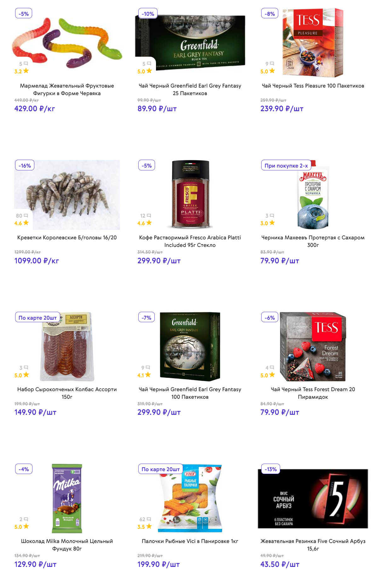Viewport: 392px width, 588px height.
Task: Click the comments icon on Tess Forest Dream
Action: pos(272,368)
